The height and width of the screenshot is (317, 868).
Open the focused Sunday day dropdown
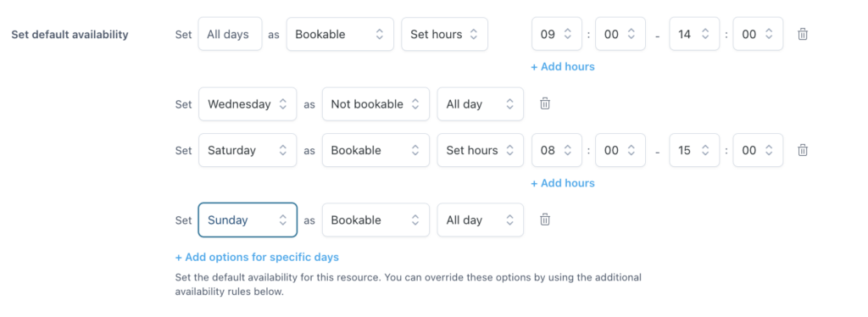[x=248, y=220]
